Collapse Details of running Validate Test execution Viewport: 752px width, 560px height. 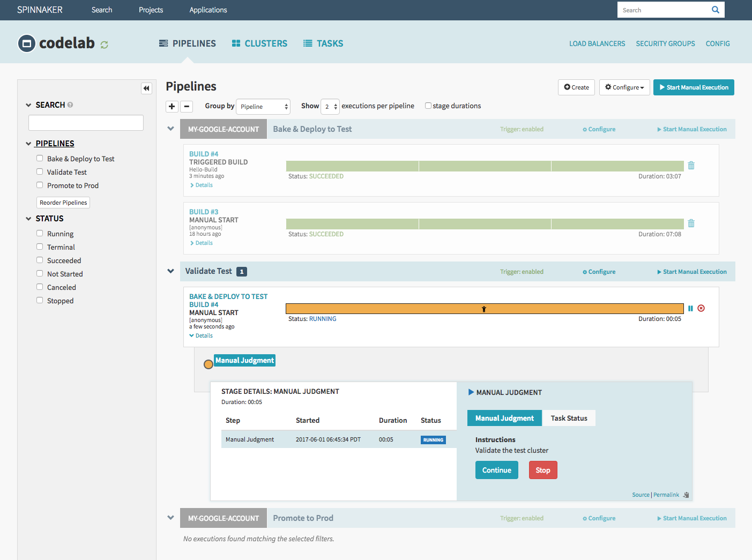pos(201,335)
